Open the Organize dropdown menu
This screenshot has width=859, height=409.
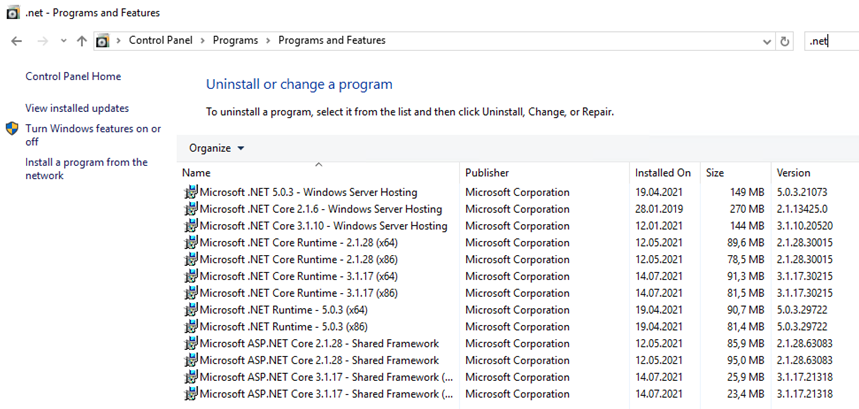pyautogui.click(x=217, y=148)
